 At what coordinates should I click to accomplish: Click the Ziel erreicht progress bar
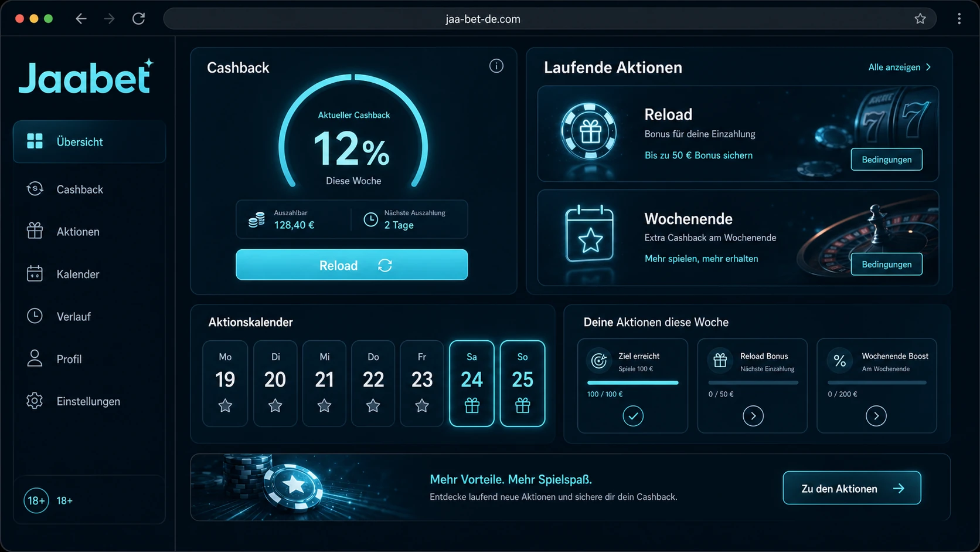[632, 382]
